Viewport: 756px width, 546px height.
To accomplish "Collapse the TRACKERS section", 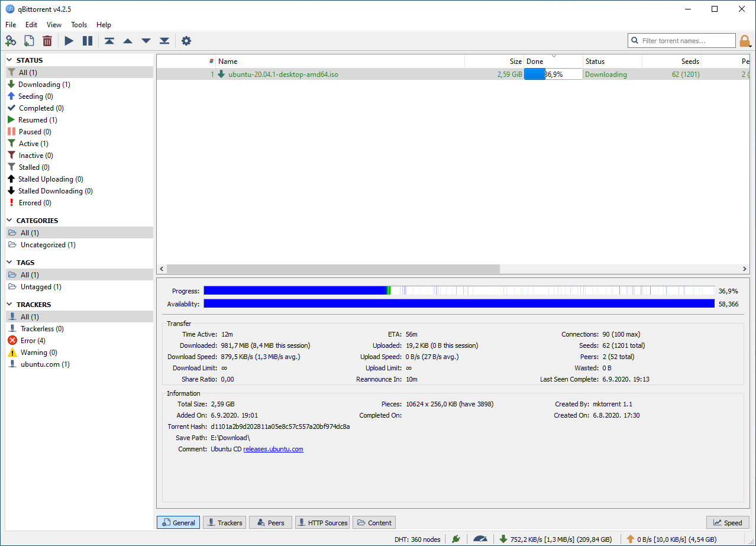I will [10, 304].
